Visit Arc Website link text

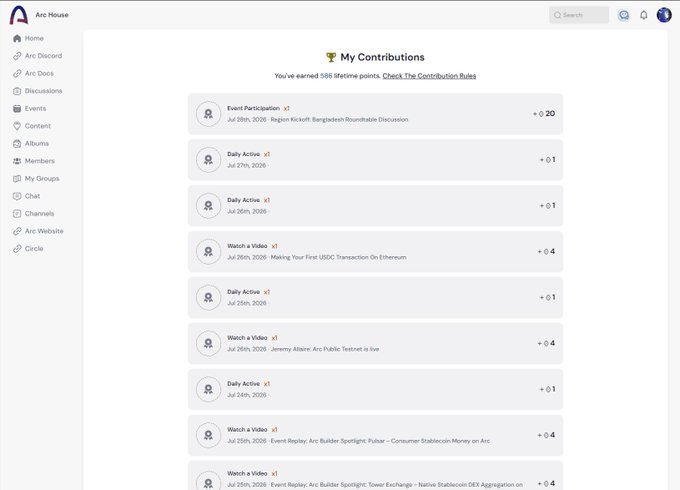(44, 231)
